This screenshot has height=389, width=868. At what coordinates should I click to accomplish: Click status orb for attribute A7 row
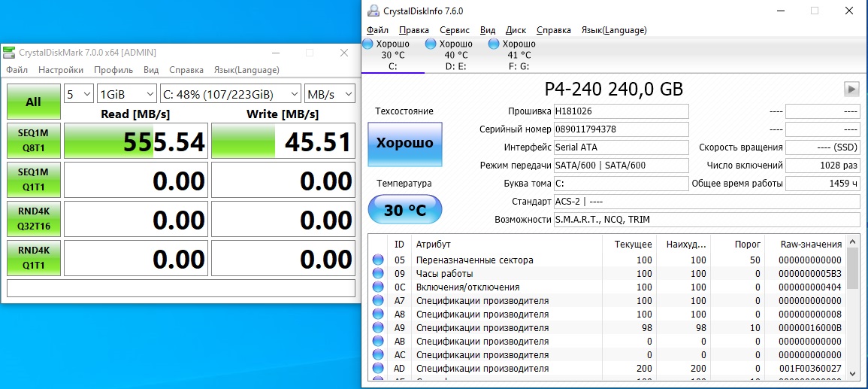coord(378,300)
